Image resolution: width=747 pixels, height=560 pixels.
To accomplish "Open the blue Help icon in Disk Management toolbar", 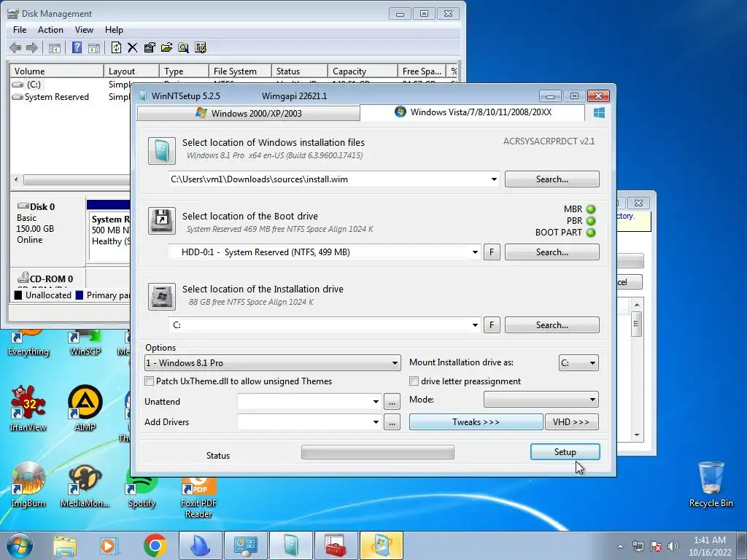I will tap(77, 47).
